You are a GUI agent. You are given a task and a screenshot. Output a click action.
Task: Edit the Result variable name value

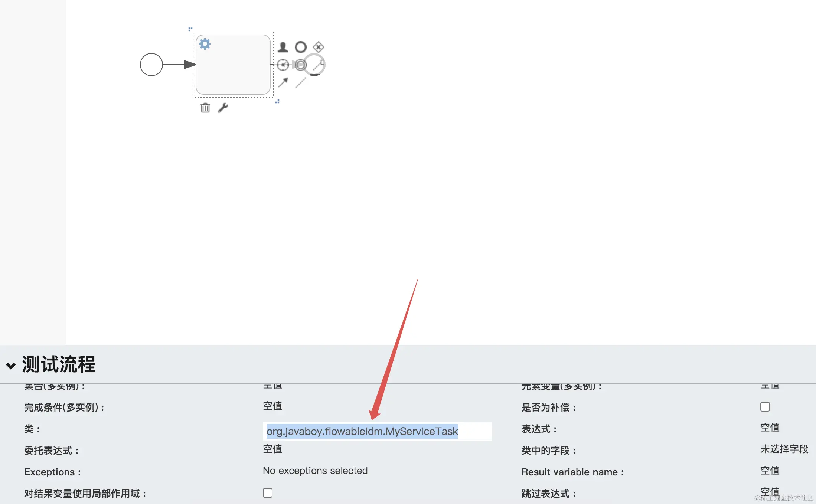click(x=770, y=471)
